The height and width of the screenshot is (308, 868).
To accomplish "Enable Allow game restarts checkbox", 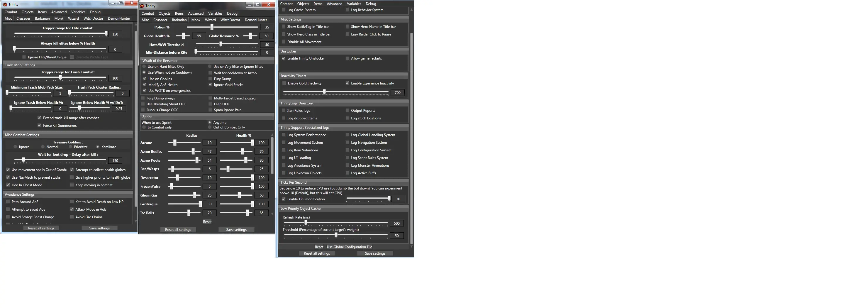I will click(x=347, y=58).
